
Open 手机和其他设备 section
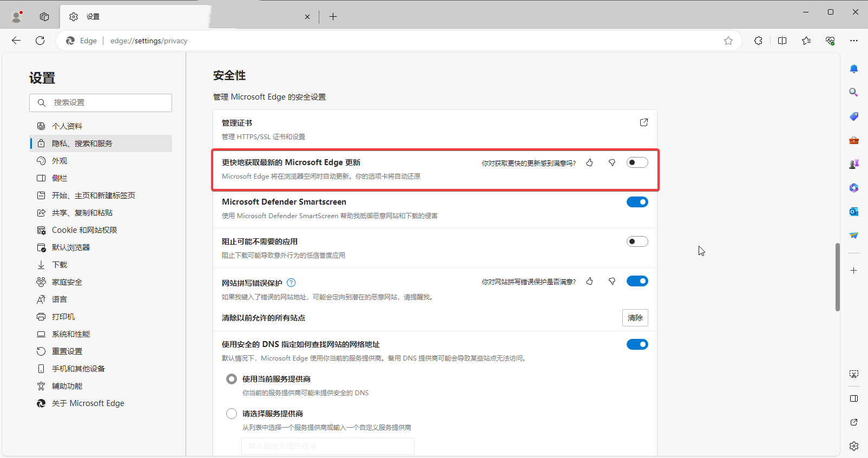(101, 369)
